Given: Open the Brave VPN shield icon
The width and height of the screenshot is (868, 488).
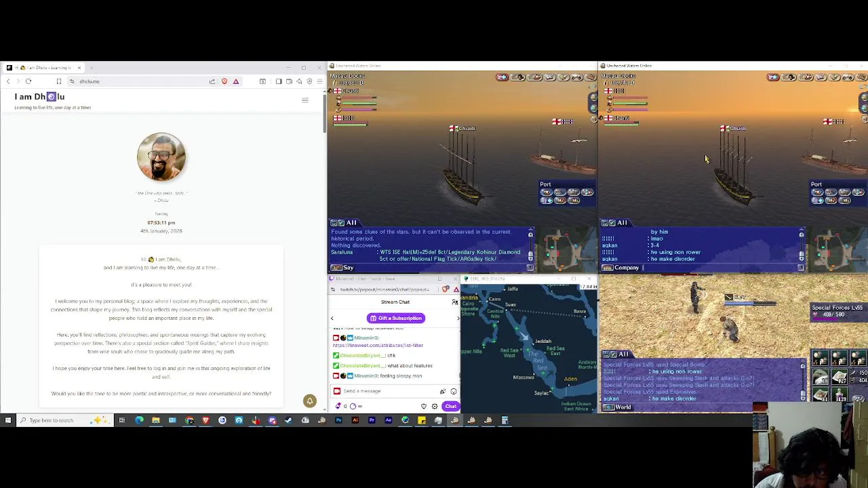Looking at the screenshot, I should [x=309, y=81].
